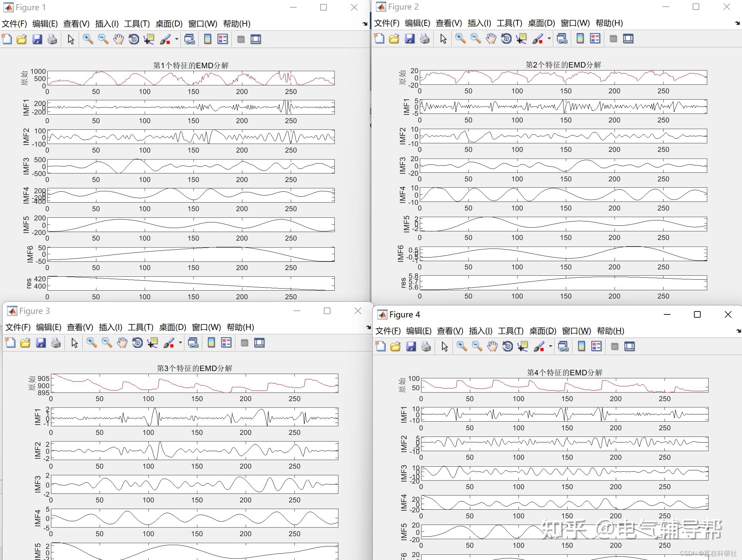
Task: Expand brush dropdown arrow in Figure 4
Action: (551, 347)
